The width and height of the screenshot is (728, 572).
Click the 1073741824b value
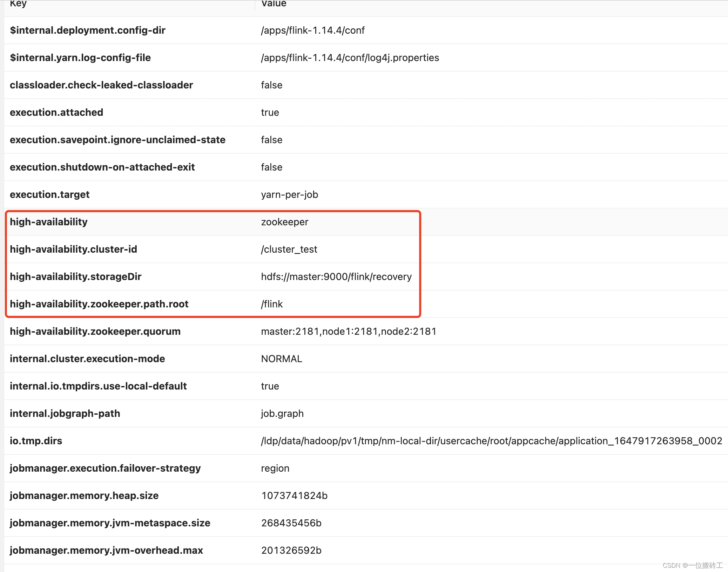pos(294,495)
